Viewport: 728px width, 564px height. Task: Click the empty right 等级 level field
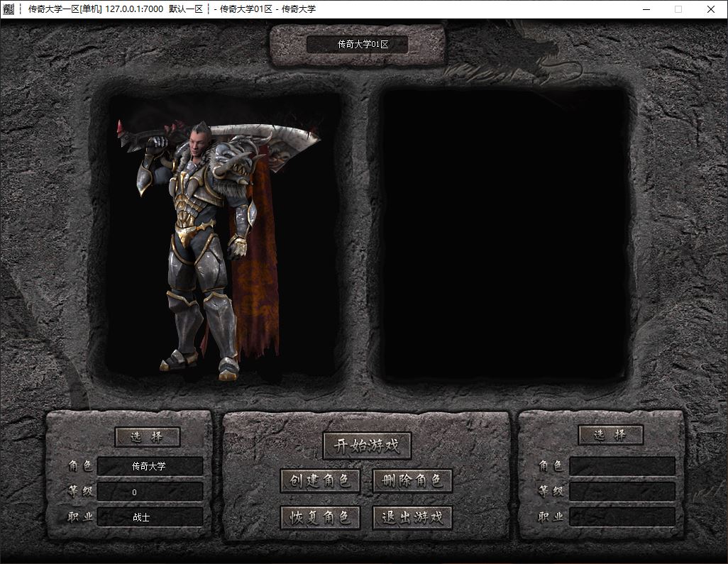pyautogui.click(x=622, y=492)
